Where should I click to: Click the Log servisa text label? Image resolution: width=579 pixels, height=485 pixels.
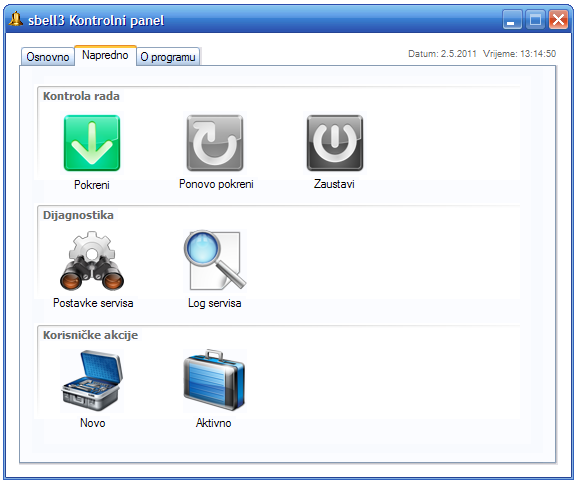(215, 303)
